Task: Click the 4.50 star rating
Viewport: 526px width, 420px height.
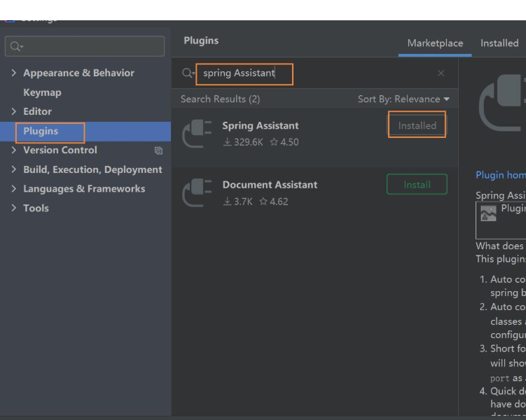Action: [284, 142]
